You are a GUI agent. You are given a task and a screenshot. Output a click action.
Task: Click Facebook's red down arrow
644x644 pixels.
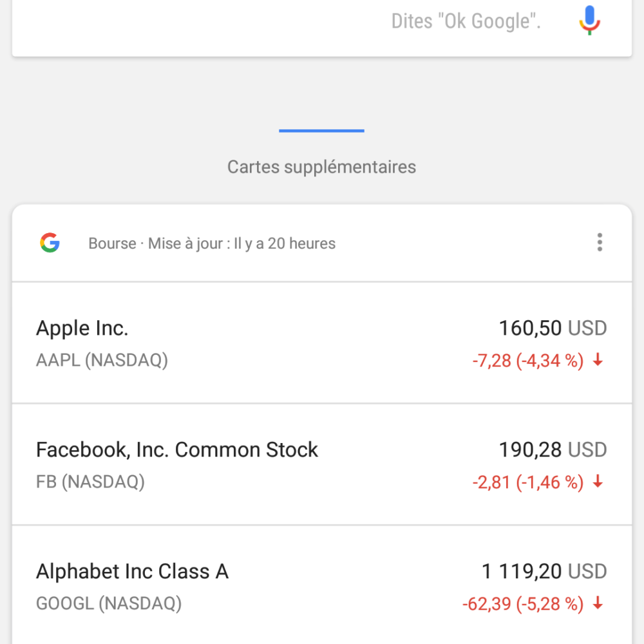(598, 481)
